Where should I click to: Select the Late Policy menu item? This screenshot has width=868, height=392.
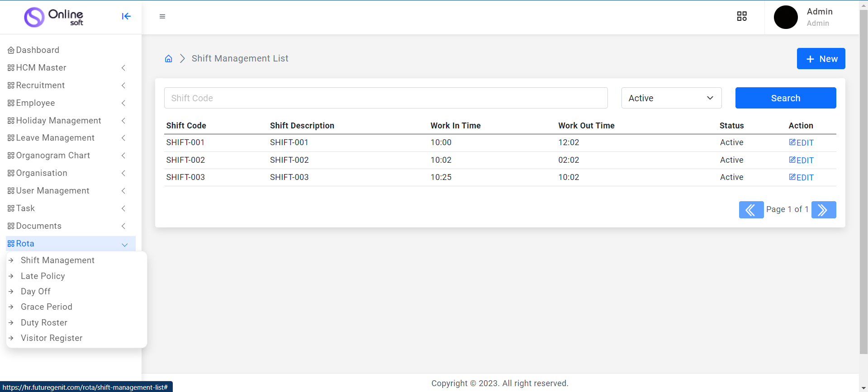(43, 276)
